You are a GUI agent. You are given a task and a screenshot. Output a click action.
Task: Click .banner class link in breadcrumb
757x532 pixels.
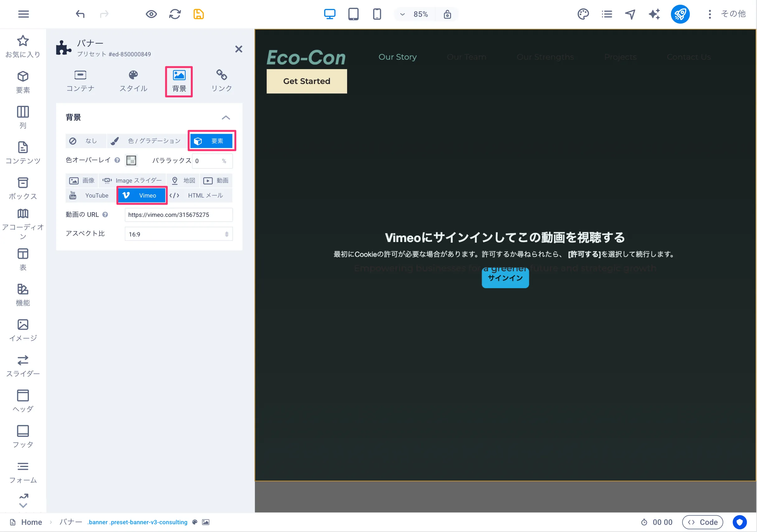[x=137, y=522]
